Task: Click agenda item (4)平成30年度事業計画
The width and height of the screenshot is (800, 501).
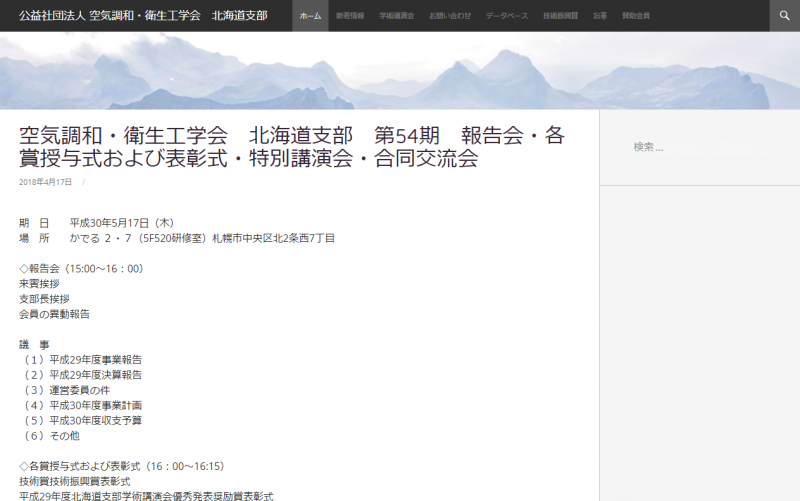Action: [x=81, y=406]
